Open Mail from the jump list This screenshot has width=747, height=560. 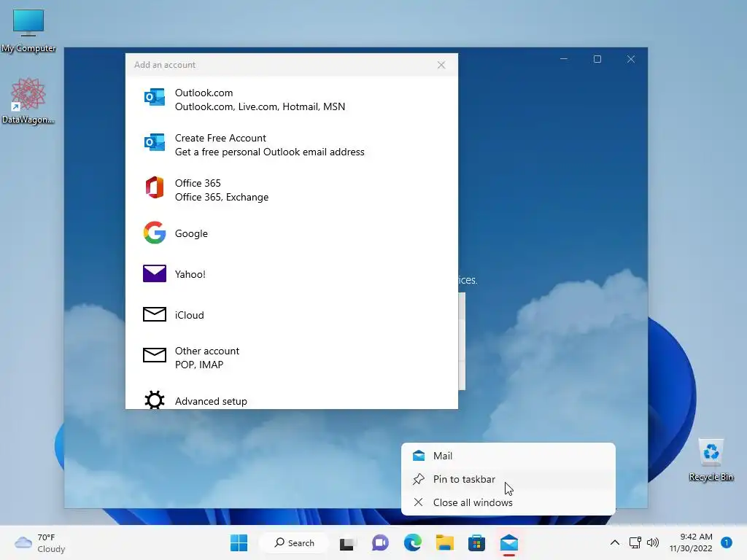pyautogui.click(x=508, y=456)
